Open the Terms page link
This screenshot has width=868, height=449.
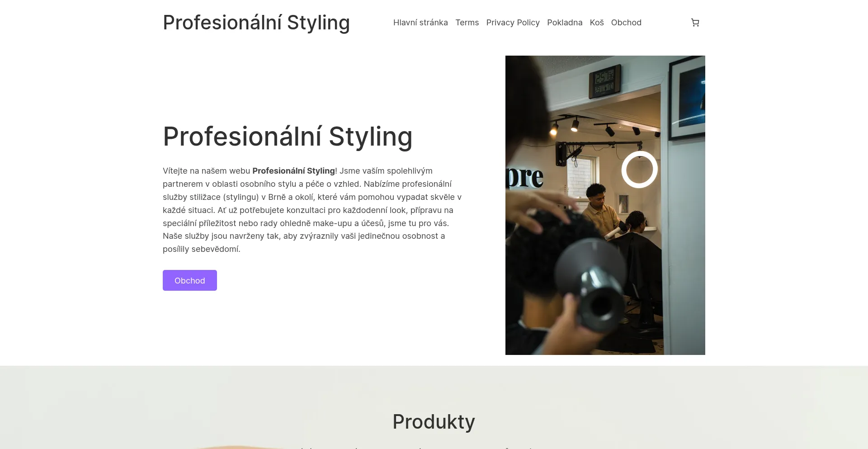tap(467, 23)
